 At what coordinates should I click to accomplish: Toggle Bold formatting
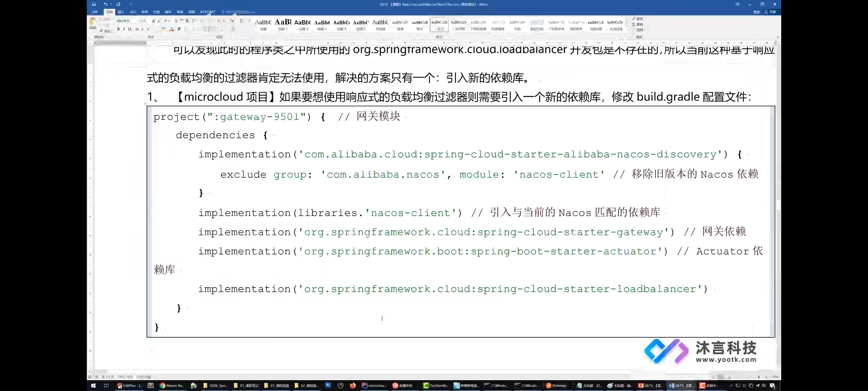pos(118,29)
